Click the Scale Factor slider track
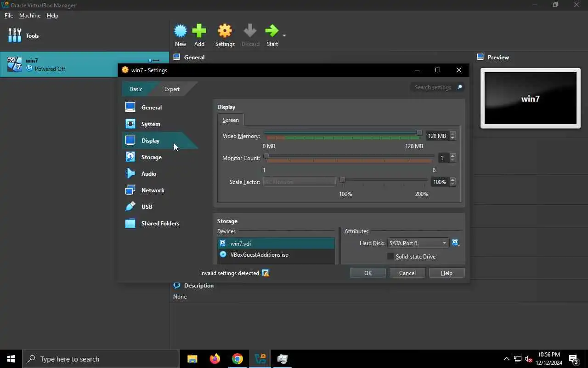 tap(384, 180)
